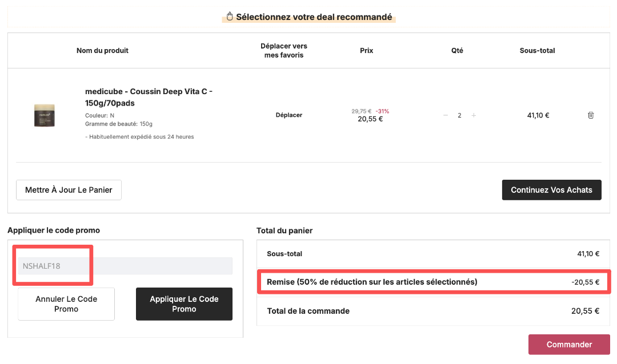Click the Habituellement expédié sous 24 heures note
Image resolution: width=617 pixels, height=364 pixels.
point(139,137)
